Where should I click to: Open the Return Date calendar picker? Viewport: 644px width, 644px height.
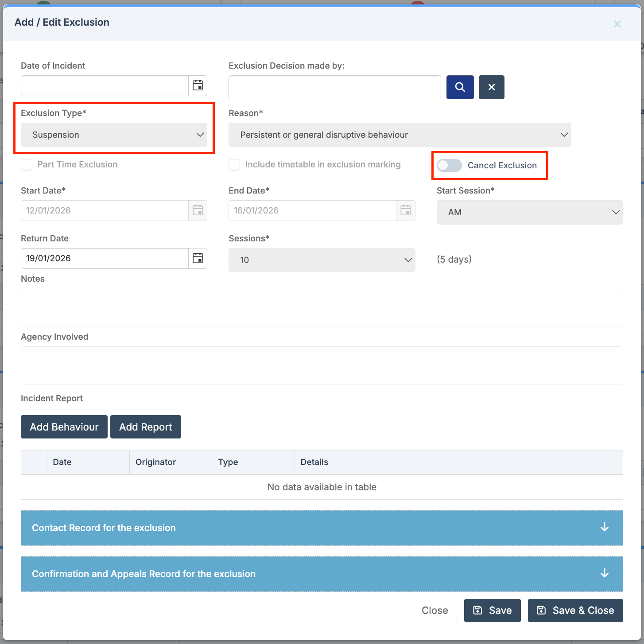click(198, 258)
